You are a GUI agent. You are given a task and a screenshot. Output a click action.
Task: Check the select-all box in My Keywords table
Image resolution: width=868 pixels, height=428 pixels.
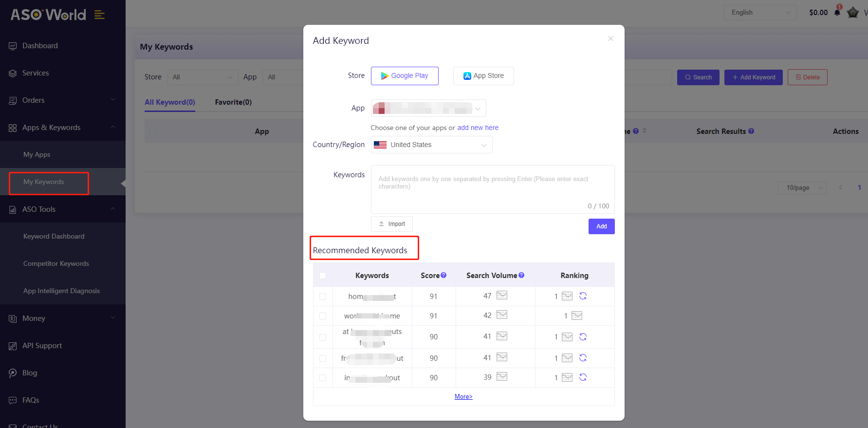(153, 131)
